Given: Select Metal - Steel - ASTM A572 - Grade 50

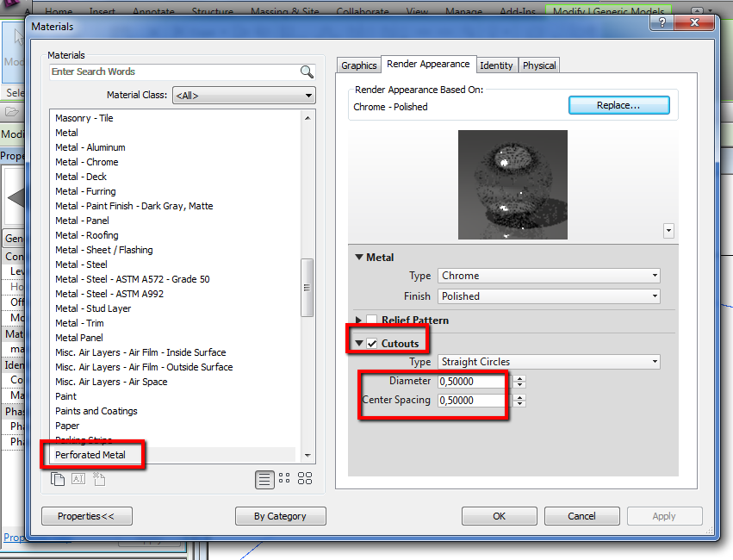Looking at the screenshot, I should [133, 279].
